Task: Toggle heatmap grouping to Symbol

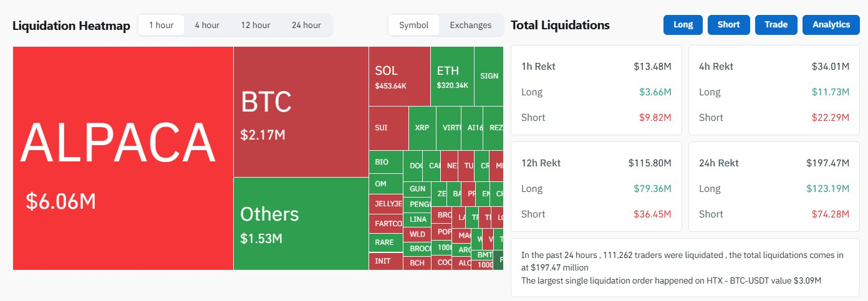Action: 414,25
